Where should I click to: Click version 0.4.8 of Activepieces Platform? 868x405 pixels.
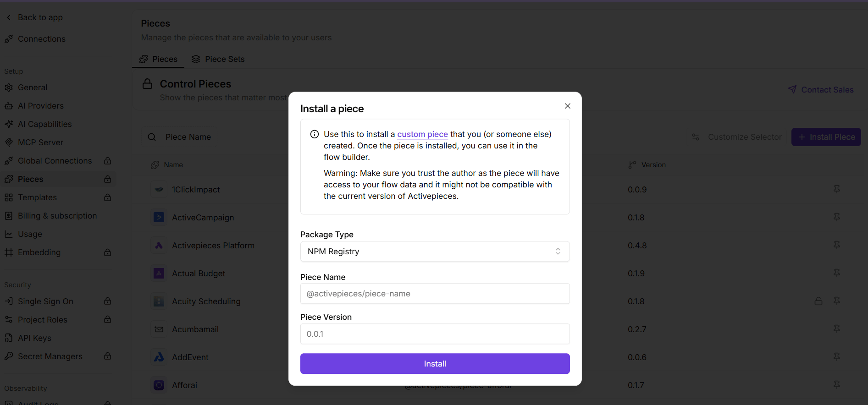(x=637, y=246)
